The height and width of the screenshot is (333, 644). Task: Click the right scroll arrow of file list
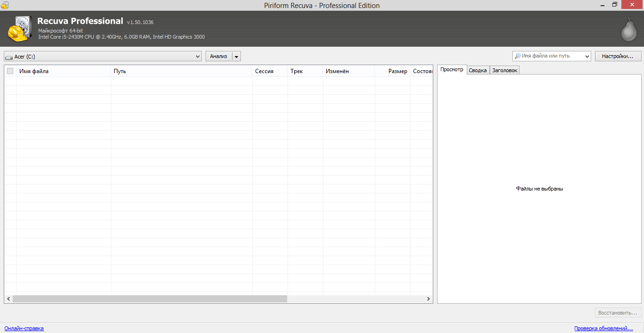pos(429,299)
